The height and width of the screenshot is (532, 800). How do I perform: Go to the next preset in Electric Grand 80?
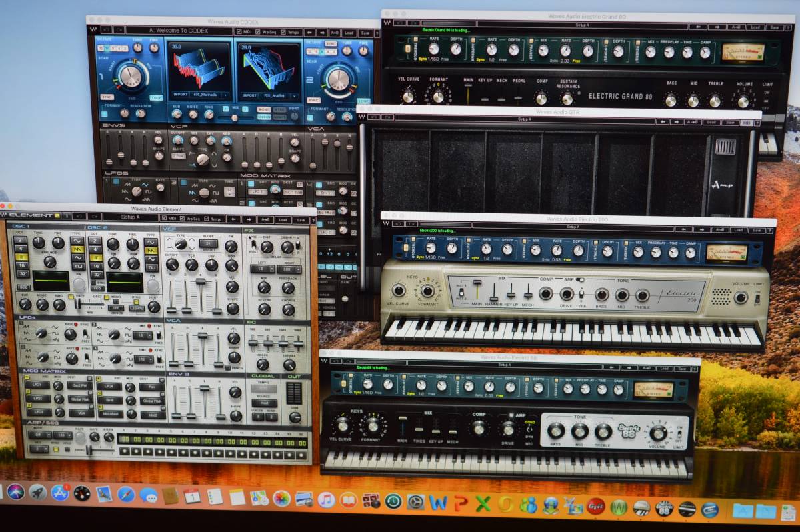717,27
